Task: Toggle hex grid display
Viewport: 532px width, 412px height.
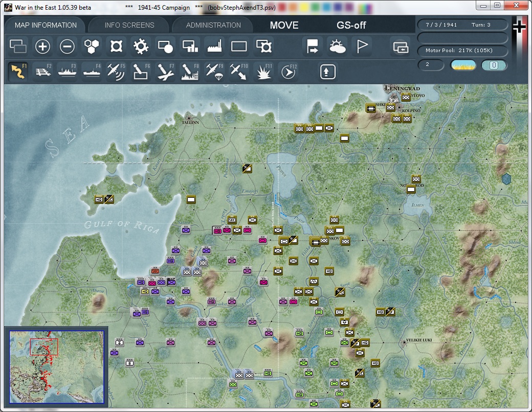Action: click(92, 47)
